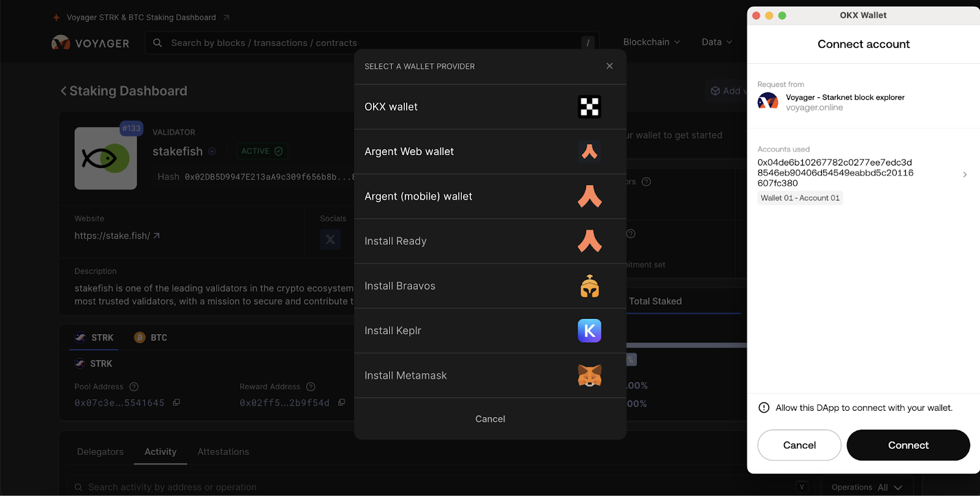Cancel the wallet provider dialog
The width and height of the screenshot is (980, 496).
(490, 419)
